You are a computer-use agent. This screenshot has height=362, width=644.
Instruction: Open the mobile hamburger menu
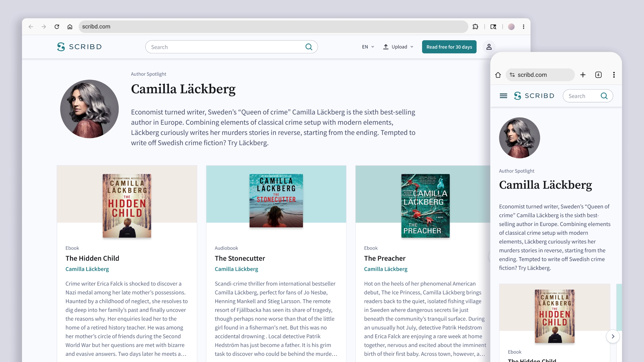(x=503, y=96)
